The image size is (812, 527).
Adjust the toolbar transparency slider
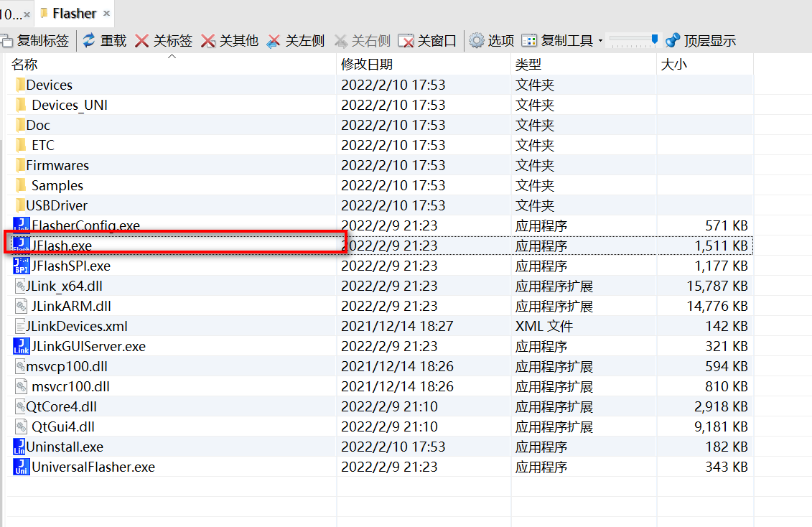pos(632,41)
